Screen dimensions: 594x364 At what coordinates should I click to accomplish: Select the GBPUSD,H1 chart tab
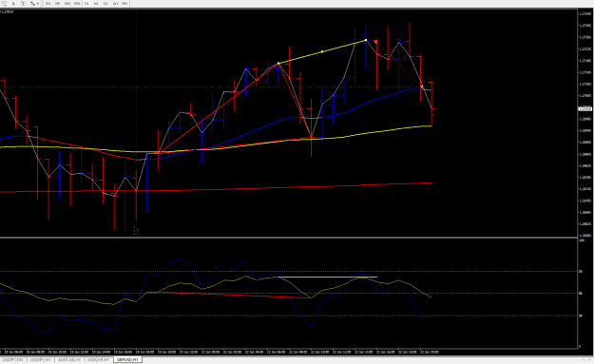(x=127, y=359)
